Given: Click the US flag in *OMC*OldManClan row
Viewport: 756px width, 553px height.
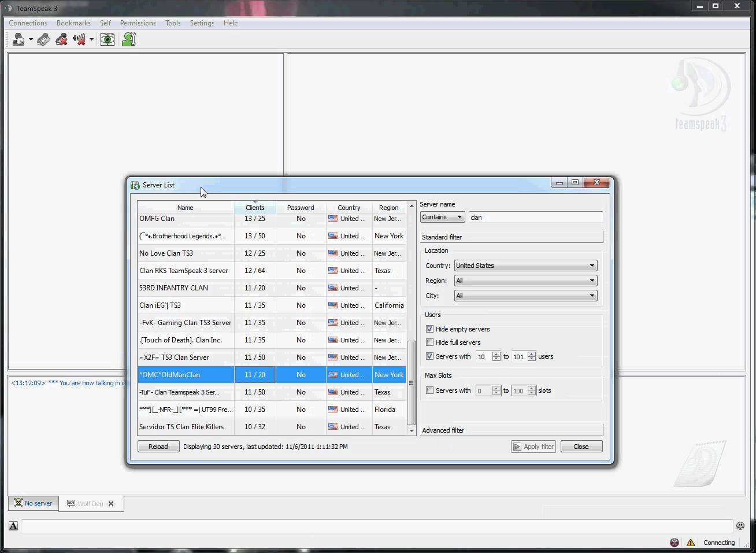Looking at the screenshot, I should [x=333, y=375].
